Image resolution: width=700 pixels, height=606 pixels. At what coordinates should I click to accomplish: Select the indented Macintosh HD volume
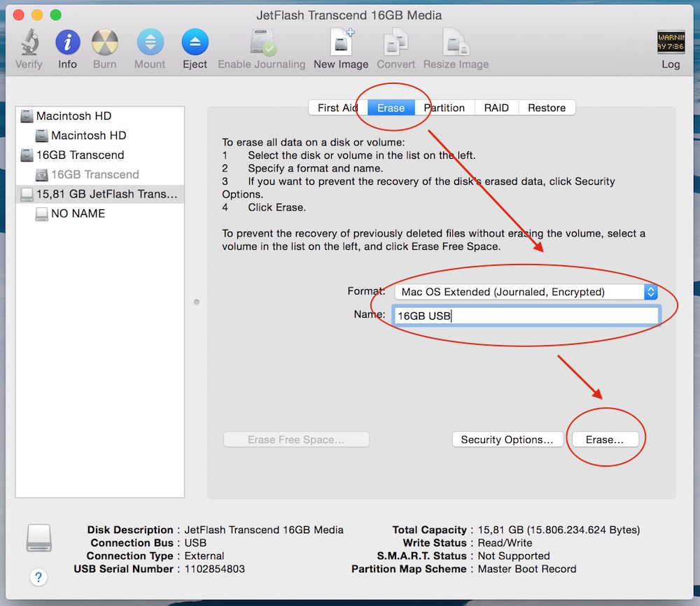pyautogui.click(x=100, y=135)
